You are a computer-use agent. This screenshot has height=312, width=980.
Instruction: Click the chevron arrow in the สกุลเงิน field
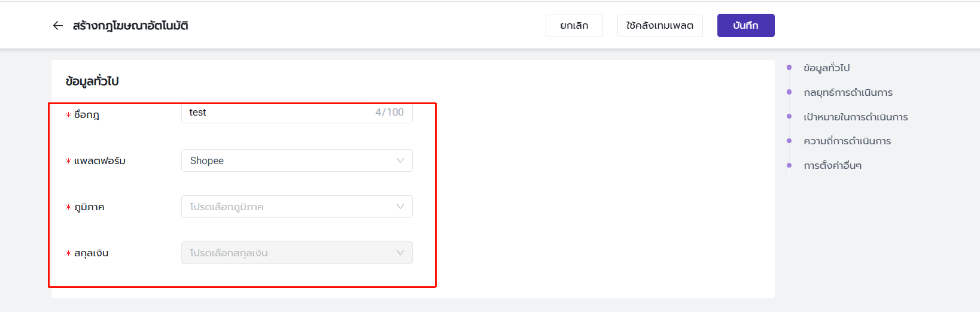coord(400,253)
